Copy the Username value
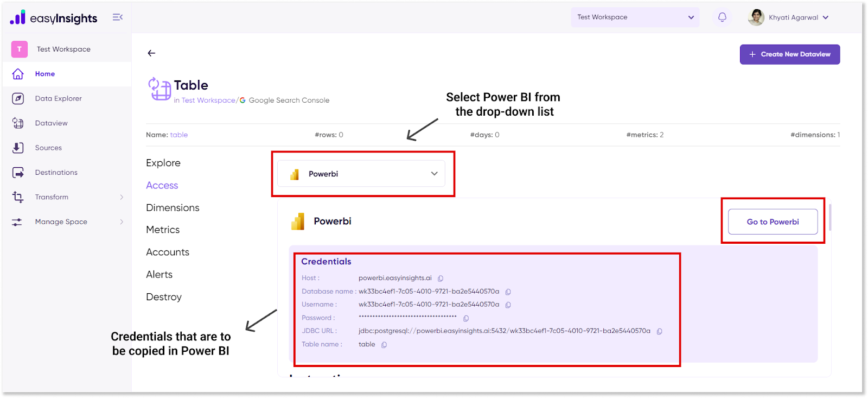The width and height of the screenshot is (868, 398). 508,305
